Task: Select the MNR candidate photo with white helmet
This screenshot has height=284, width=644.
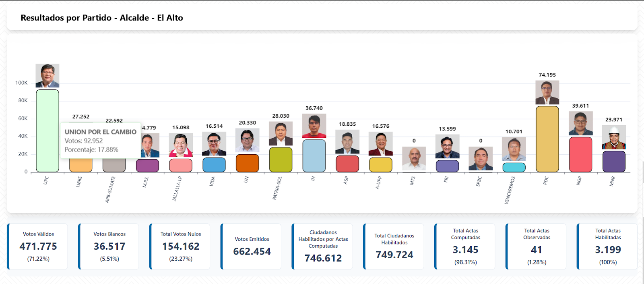Action: (614, 137)
